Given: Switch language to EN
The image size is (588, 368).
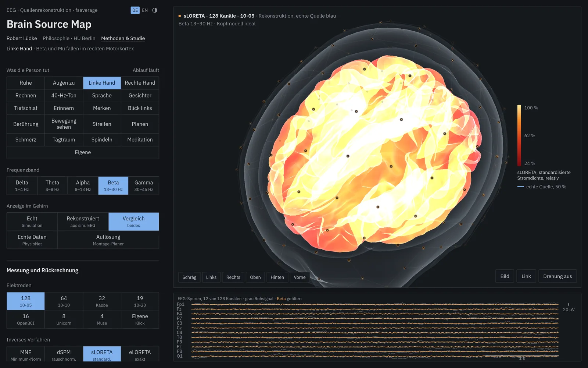Looking at the screenshot, I should click(x=145, y=10).
